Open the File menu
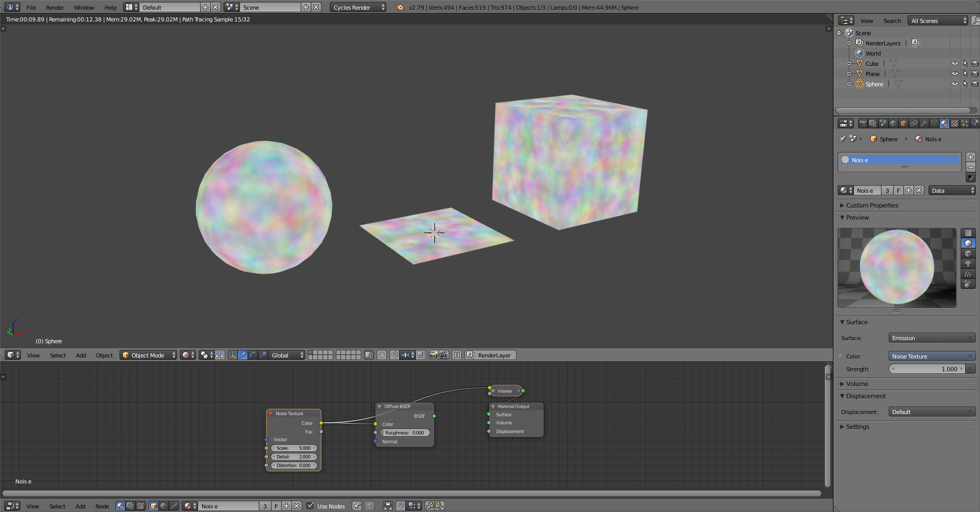 coord(31,7)
